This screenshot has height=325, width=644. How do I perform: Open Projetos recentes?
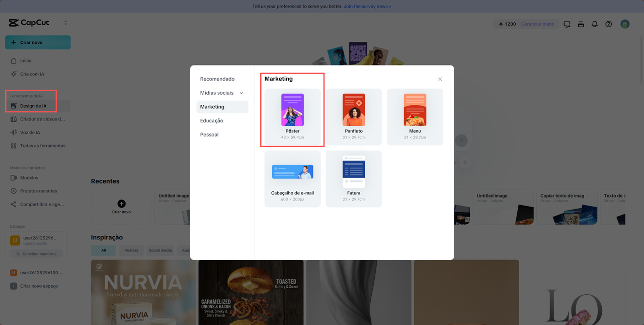tap(39, 190)
